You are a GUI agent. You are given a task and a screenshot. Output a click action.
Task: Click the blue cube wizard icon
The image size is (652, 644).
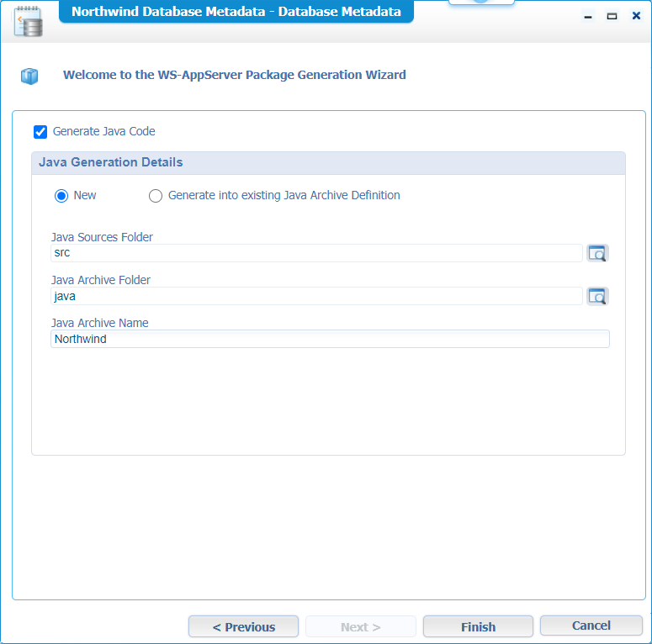click(30, 77)
